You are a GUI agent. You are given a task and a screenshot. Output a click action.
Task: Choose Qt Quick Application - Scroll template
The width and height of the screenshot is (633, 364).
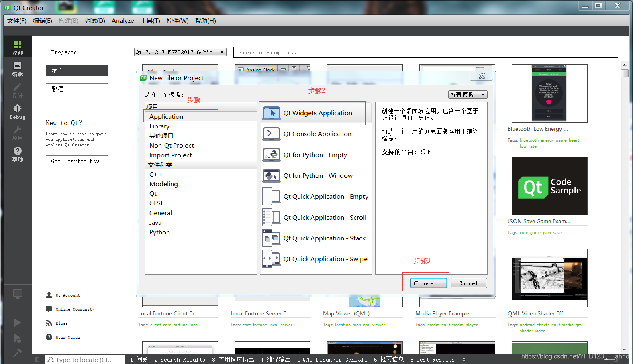pyautogui.click(x=316, y=218)
